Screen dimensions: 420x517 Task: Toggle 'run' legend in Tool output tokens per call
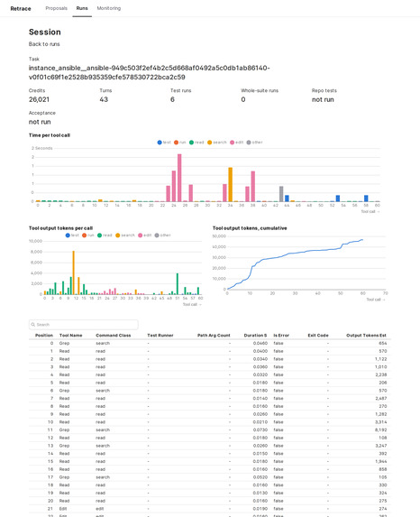[88, 235]
